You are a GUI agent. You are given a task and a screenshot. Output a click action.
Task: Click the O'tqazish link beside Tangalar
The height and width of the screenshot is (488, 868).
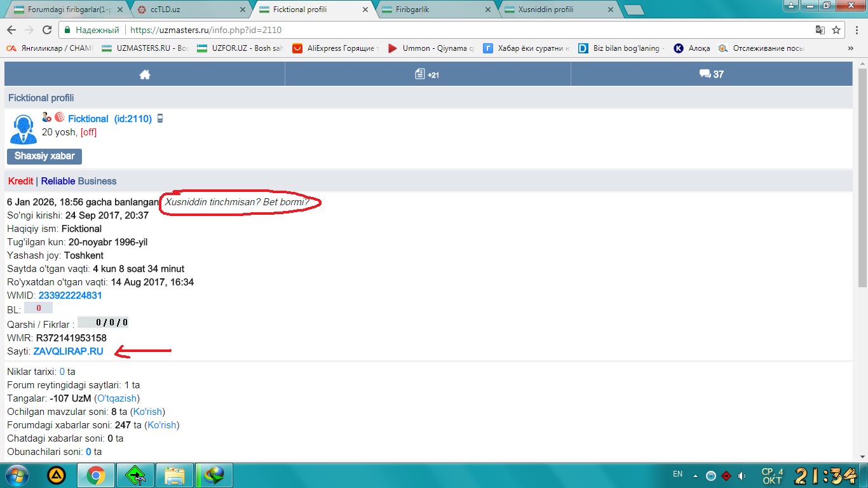click(117, 398)
